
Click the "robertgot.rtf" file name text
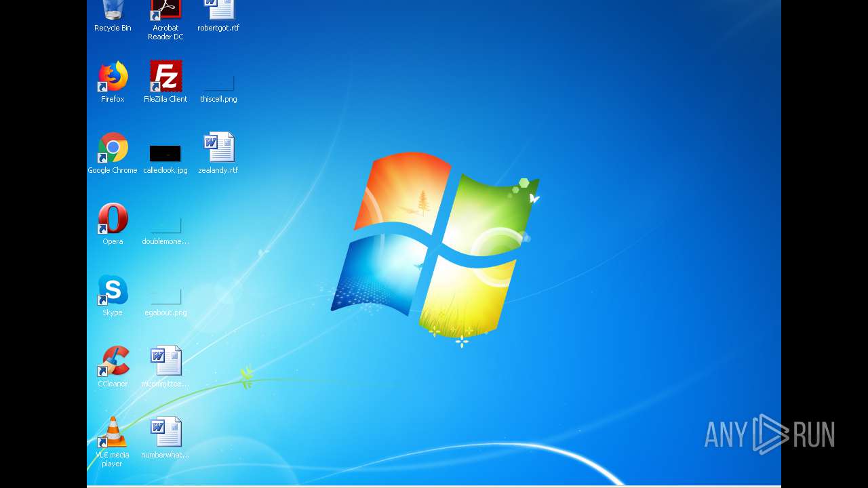218,28
